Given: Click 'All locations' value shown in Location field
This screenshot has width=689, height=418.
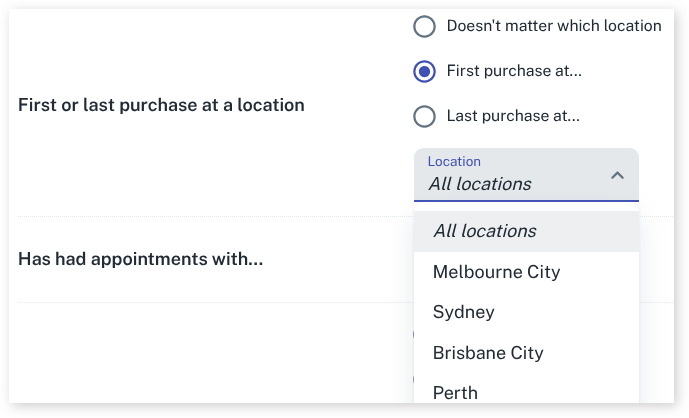Looking at the screenshot, I should pyautogui.click(x=480, y=184).
